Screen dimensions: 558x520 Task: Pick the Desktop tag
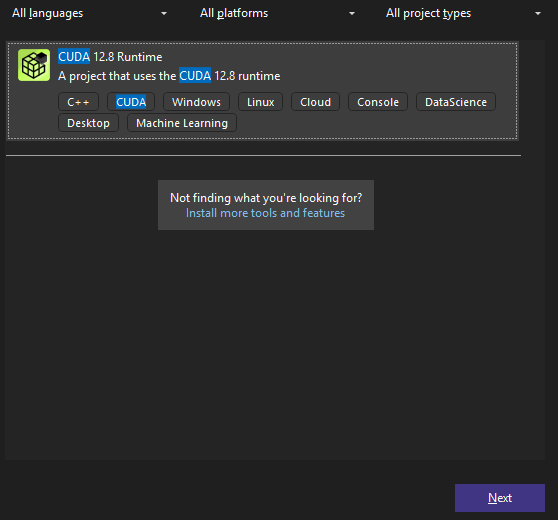pos(88,123)
